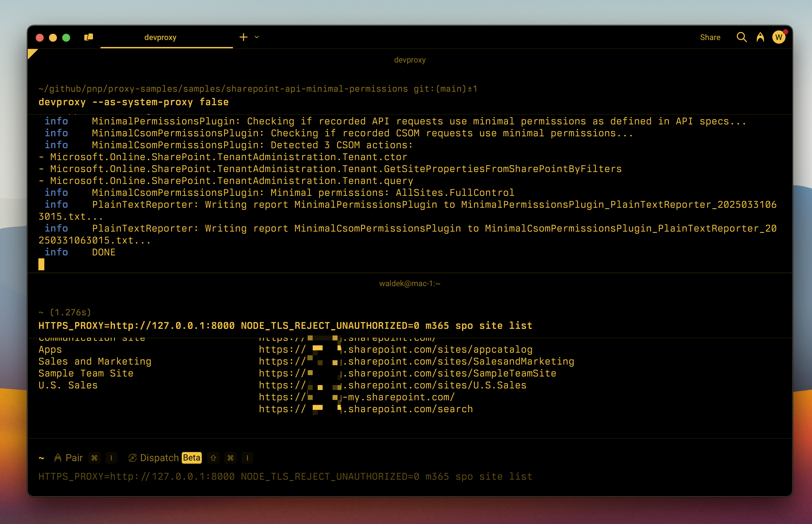Click the Share button in the title bar

point(710,37)
